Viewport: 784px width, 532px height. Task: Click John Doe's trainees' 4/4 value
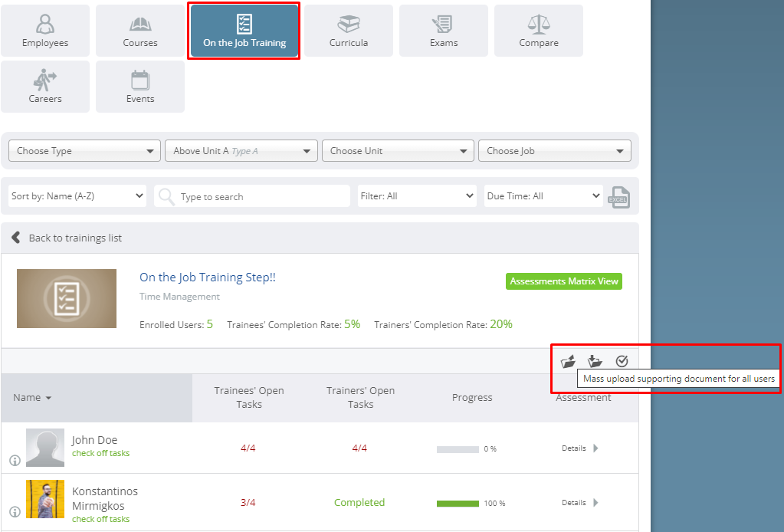coord(248,448)
